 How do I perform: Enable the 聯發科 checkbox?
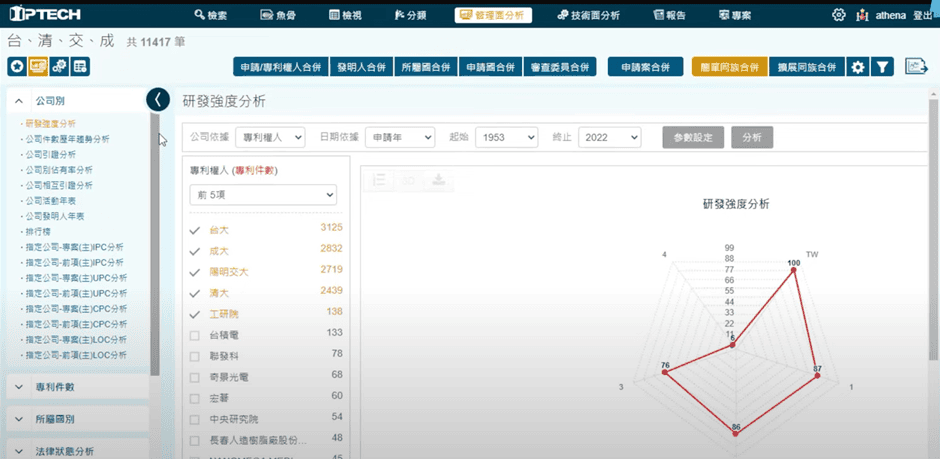(x=195, y=355)
